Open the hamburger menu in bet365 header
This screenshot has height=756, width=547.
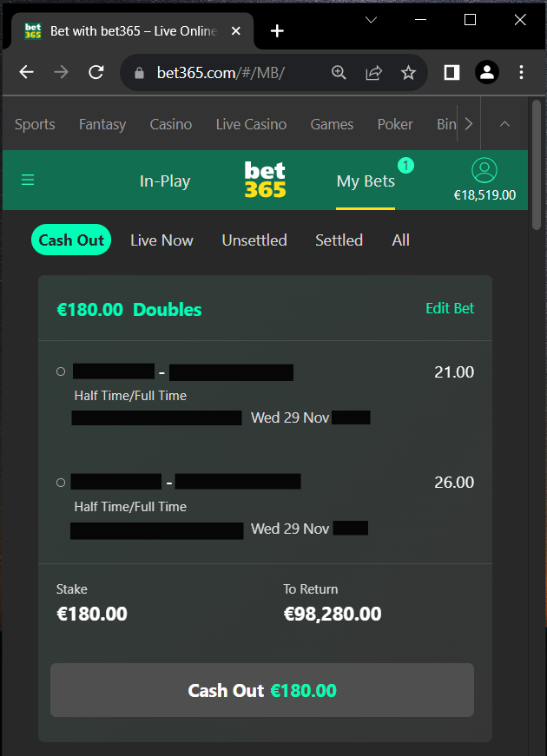(x=28, y=181)
